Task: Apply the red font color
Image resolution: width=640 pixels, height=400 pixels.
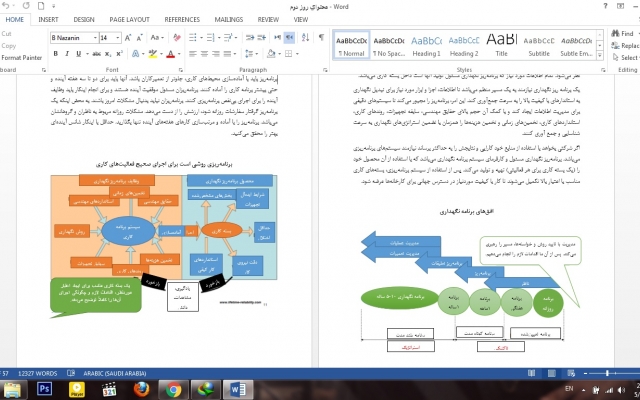Action: click(171, 53)
